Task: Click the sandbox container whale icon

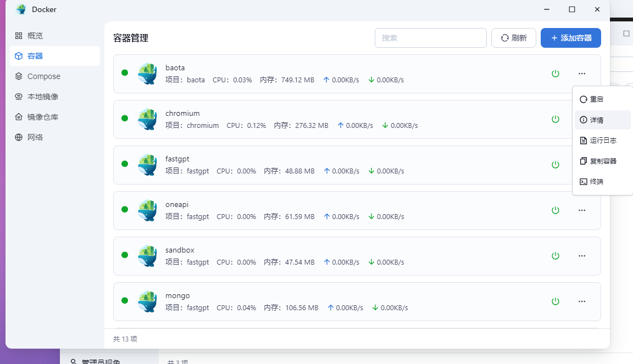Action: [x=147, y=256]
